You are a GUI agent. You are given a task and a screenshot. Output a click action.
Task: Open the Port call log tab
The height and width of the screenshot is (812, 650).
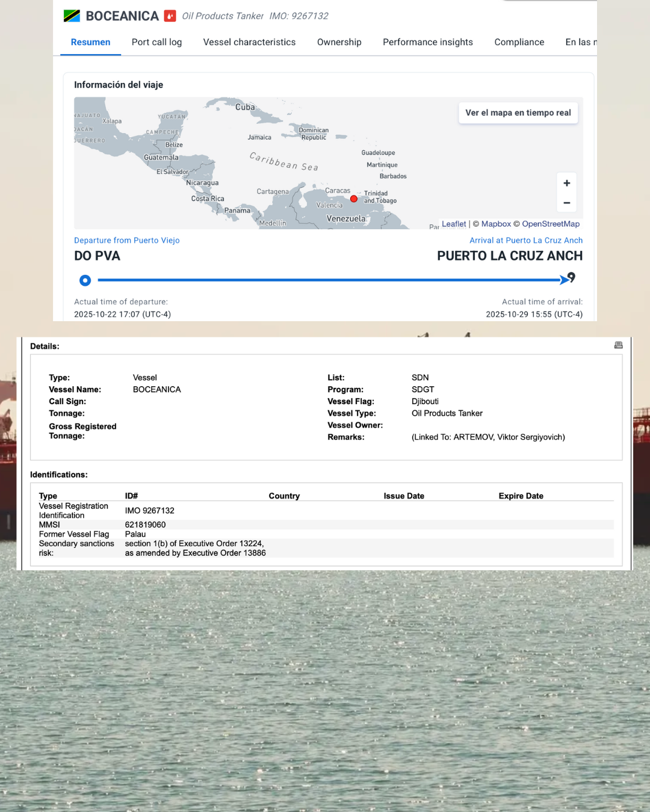pyautogui.click(x=156, y=42)
